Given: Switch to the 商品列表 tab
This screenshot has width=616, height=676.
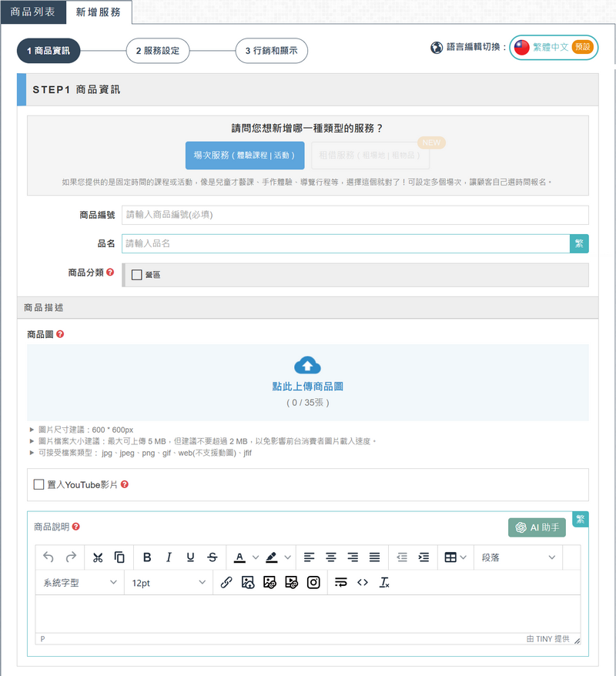Looking at the screenshot, I should [32, 12].
